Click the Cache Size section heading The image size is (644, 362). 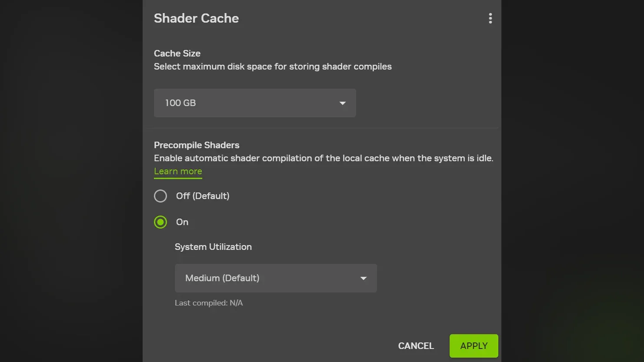(177, 53)
